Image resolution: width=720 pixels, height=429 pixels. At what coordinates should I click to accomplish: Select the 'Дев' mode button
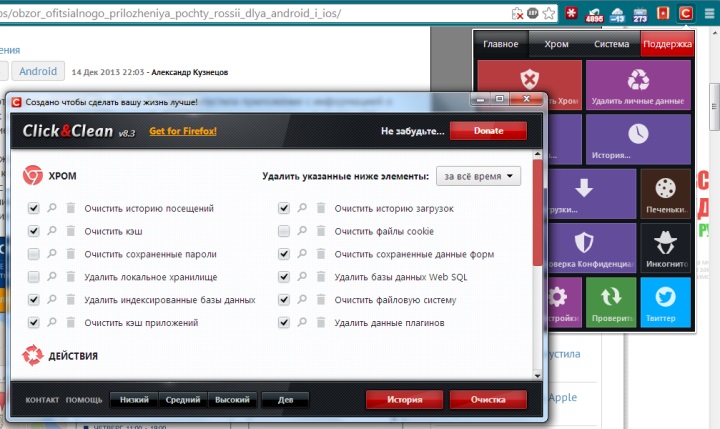pos(285,400)
